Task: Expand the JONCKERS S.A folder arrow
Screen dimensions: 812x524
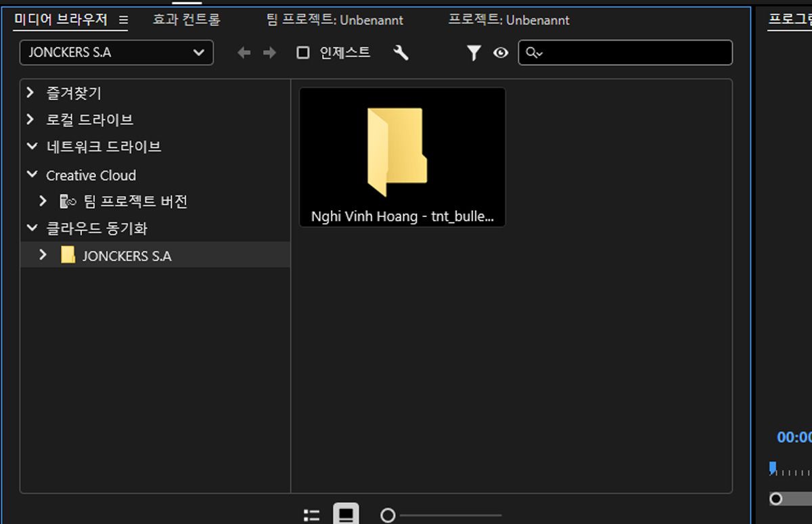Action: pos(43,255)
